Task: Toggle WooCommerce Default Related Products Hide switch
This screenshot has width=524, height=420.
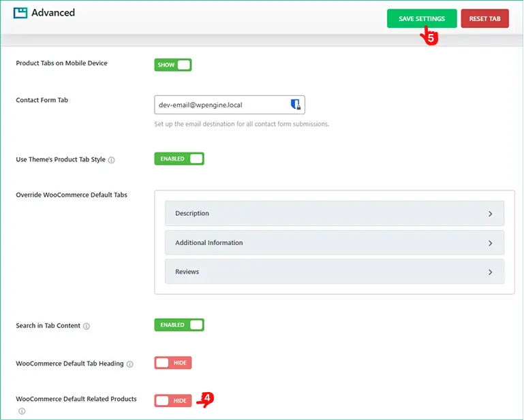Action: (173, 401)
